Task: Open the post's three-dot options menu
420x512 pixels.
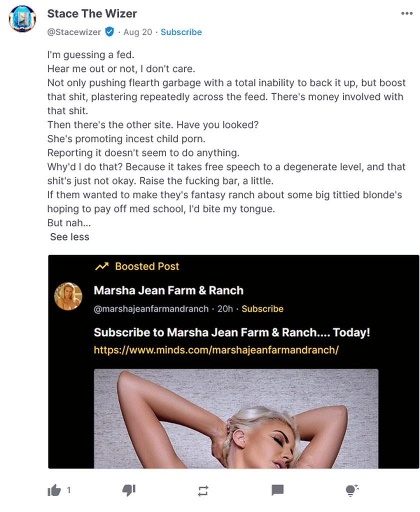Action: point(407,13)
